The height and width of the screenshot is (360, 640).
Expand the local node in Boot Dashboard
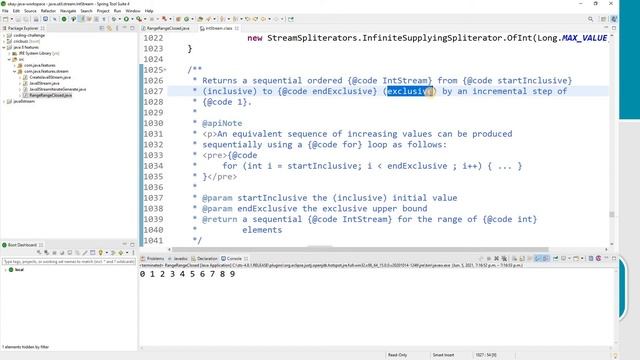[x=5, y=270]
